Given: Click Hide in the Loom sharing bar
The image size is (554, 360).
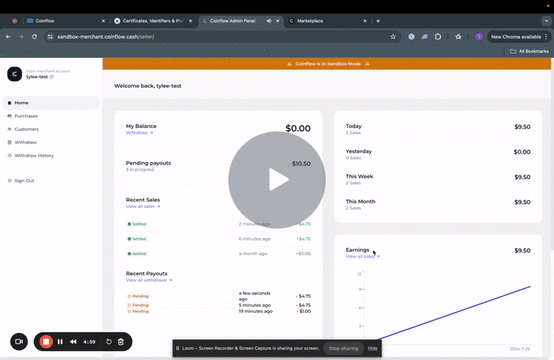Looking at the screenshot, I should (372, 348).
